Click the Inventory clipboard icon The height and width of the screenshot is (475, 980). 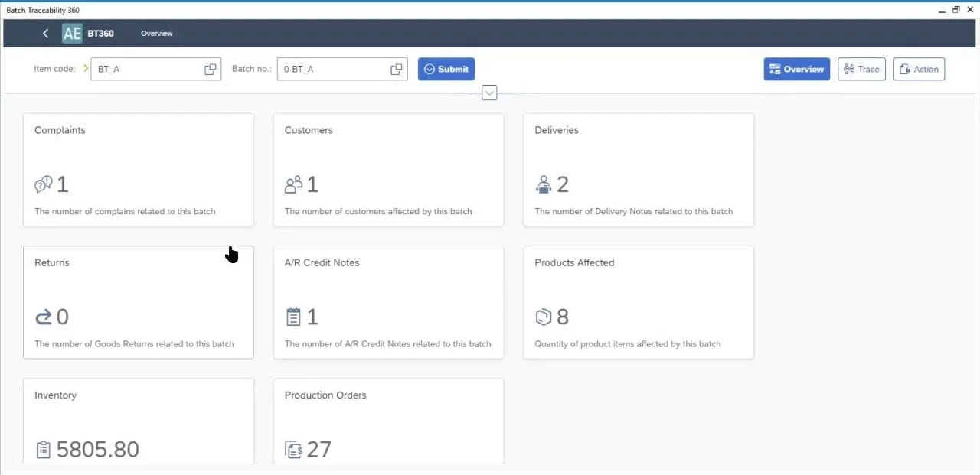pos(44,450)
